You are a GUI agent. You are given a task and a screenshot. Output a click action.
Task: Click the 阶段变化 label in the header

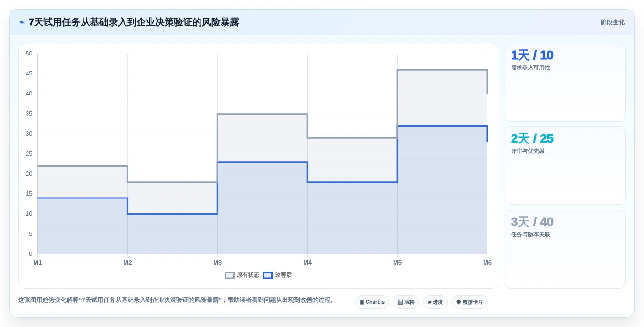click(612, 22)
